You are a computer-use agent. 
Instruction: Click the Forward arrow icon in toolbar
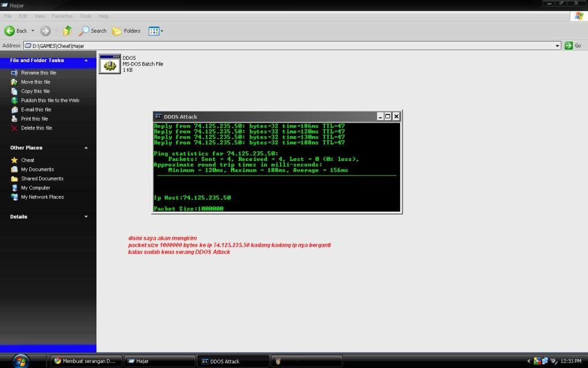[45, 31]
